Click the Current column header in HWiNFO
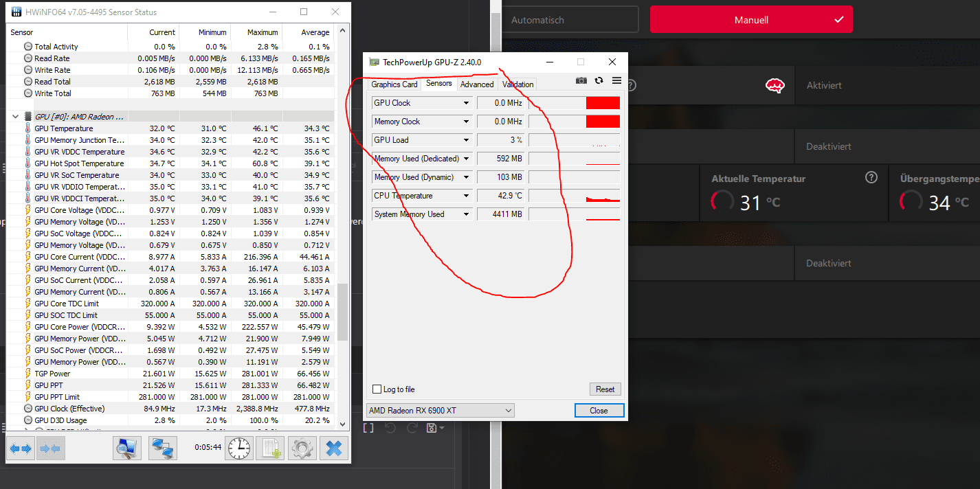The width and height of the screenshot is (980, 489). coord(162,32)
